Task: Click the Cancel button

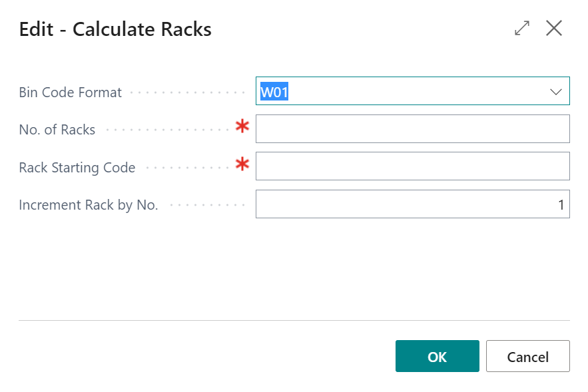Action: pyautogui.click(x=528, y=356)
